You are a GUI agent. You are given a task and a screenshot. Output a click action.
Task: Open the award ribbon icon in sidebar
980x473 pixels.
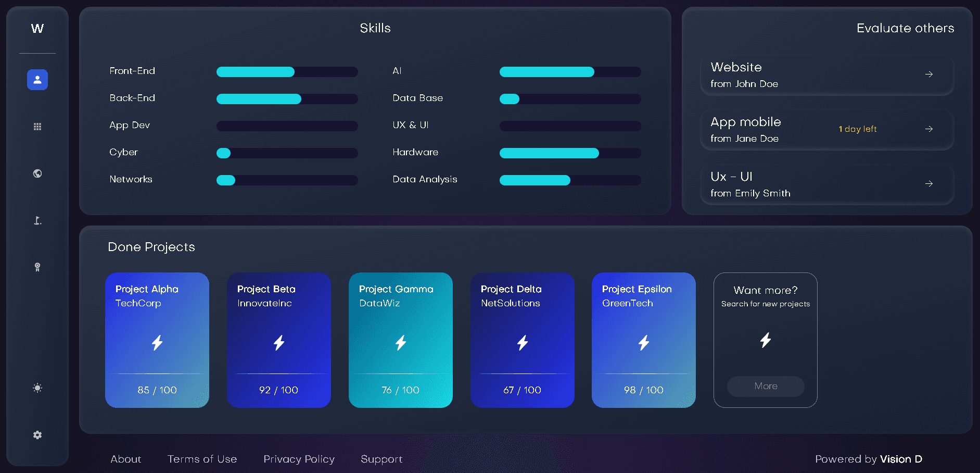point(37,267)
